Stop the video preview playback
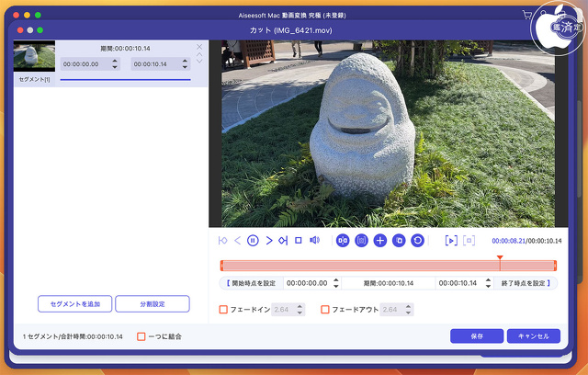Image resolution: width=588 pixels, height=375 pixels. [x=298, y=240]
